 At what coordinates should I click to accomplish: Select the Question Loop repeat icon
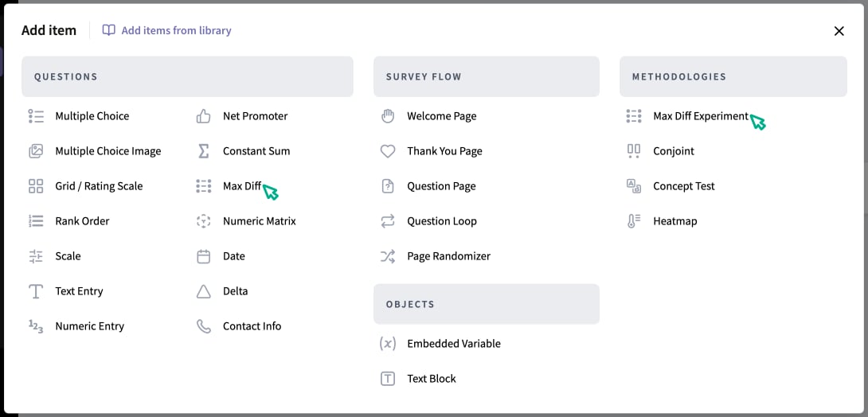point(388,221)
